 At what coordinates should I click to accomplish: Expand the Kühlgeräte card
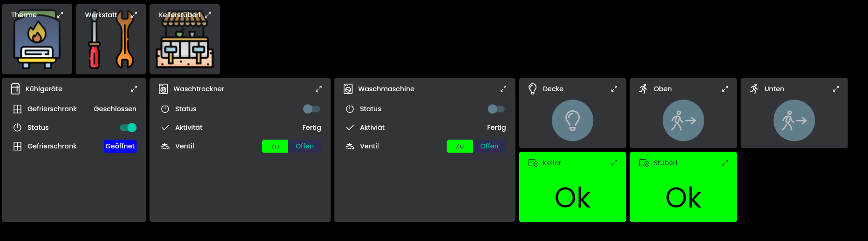(x=134, y=89)
